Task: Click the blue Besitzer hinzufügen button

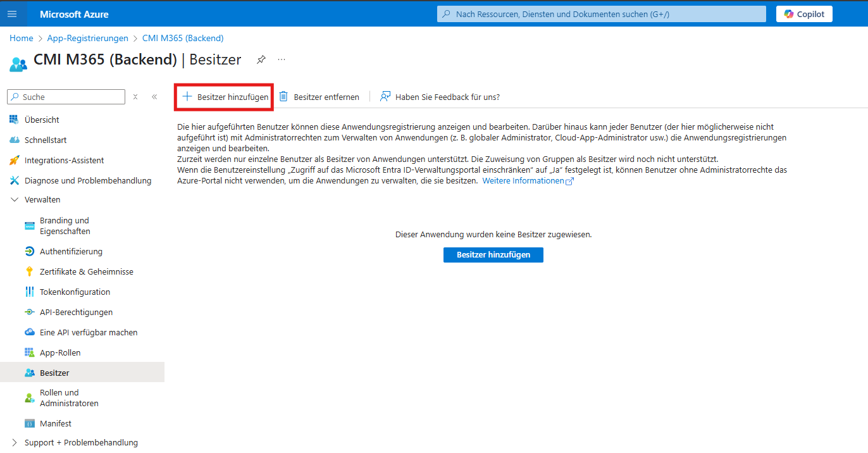Action: pyautogui.click(x=493, y=254)
